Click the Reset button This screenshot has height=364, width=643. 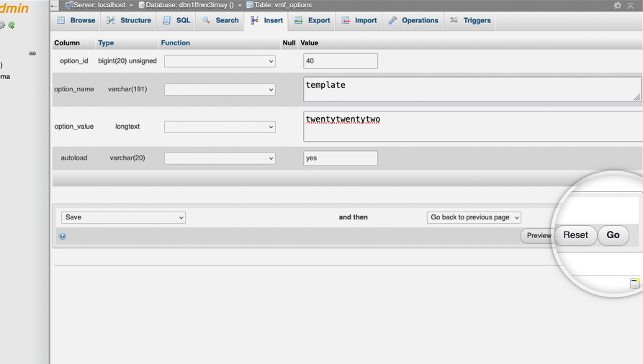point(575,235)
